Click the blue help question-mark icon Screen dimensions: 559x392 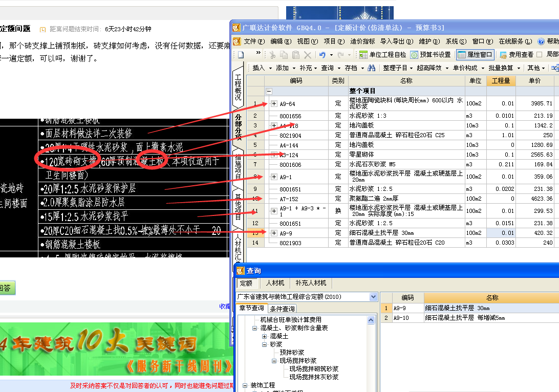coord(541,41)
